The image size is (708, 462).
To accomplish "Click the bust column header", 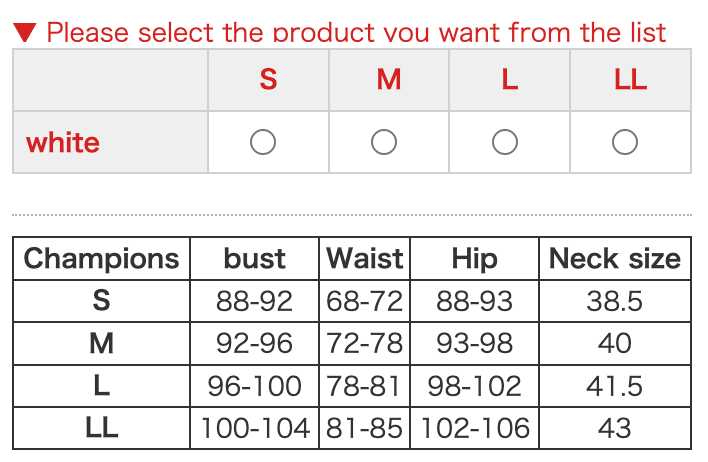I will pos(254,259).
